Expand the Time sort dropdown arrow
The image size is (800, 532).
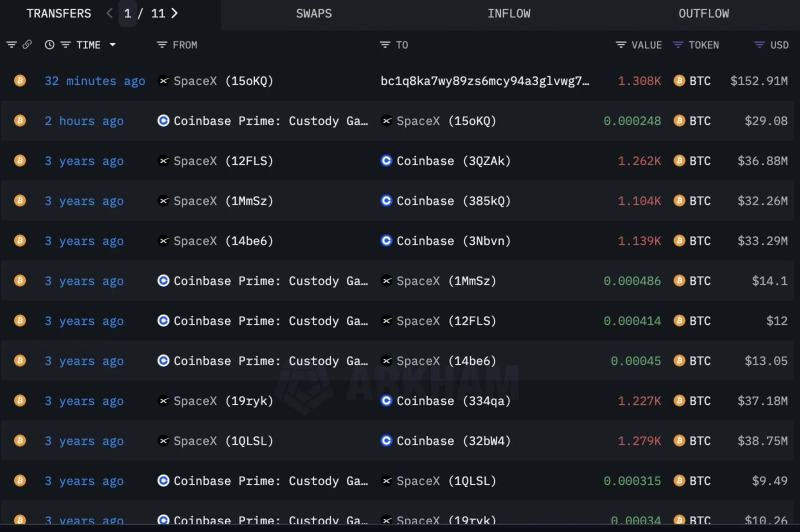click(x=112, y=45)
